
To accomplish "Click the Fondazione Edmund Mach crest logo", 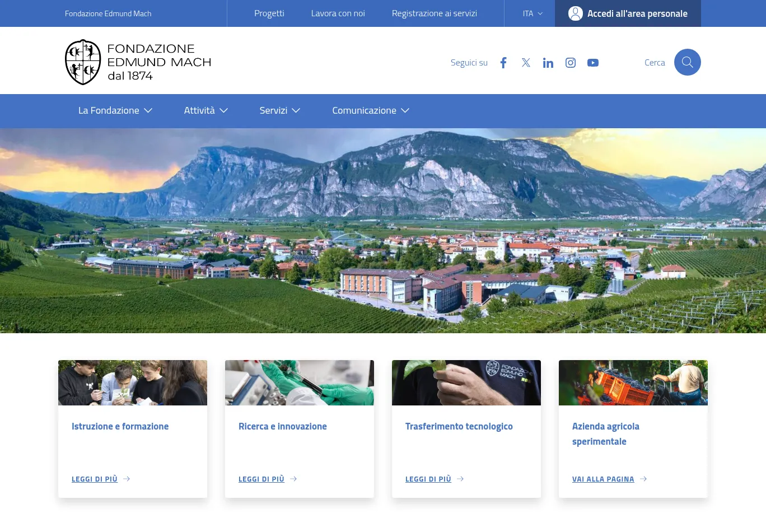I will [x=83, y=62].
